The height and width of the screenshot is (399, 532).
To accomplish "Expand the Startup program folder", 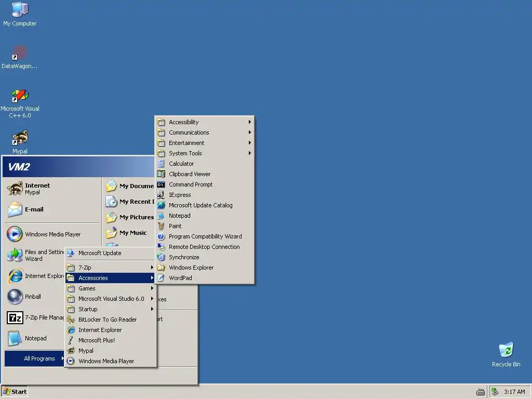I will click(111, 309).
